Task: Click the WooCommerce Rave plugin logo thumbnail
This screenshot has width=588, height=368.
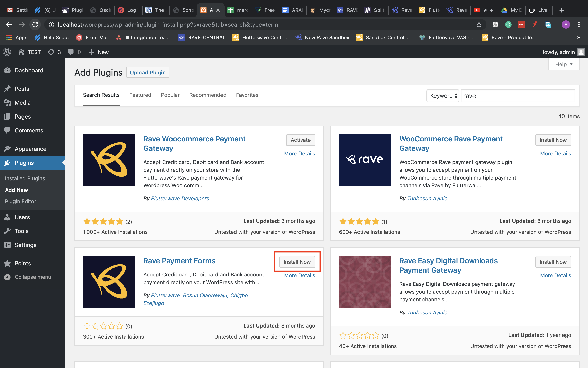Action: 365,160
